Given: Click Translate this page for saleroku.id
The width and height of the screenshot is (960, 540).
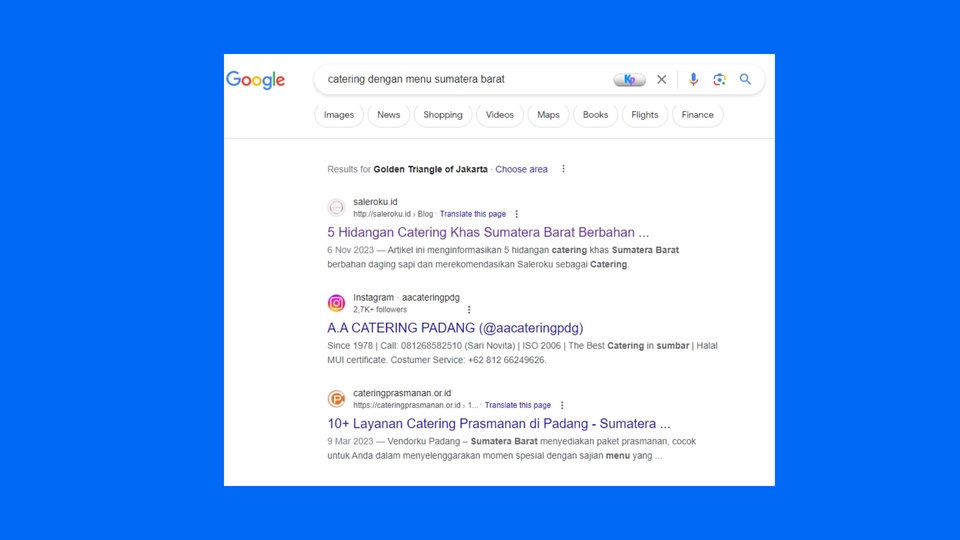Looking at the screenshot, I should coord(473,214).
